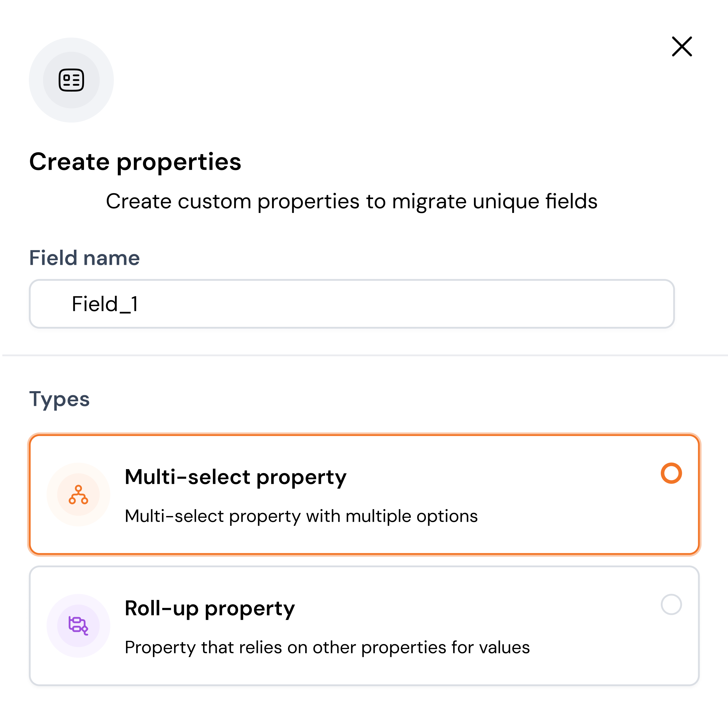728x709 pixels.
Task: Click the orange Multi-select hierarchy icon
Action: pos(78,495)
